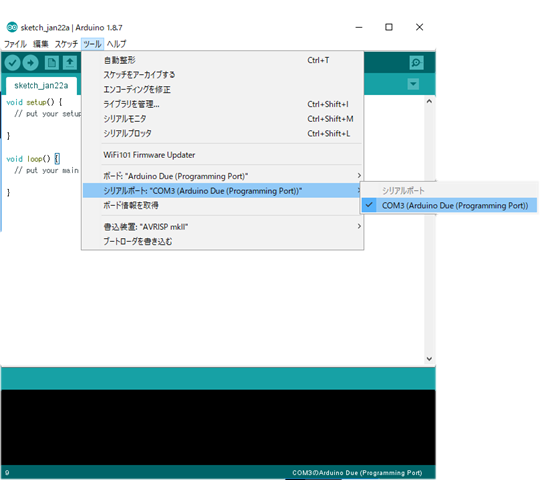Click the void loop() code line
This screenshot has height=480, width=555.
click(33, 159)
